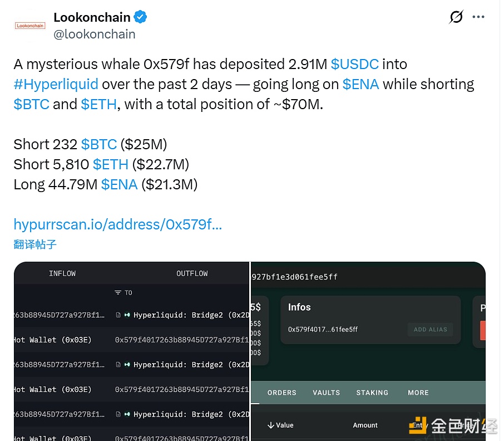Open the #Hyperliquid hashtag
The height and width of the screenshot is (441, 504).
coord(56,84)
